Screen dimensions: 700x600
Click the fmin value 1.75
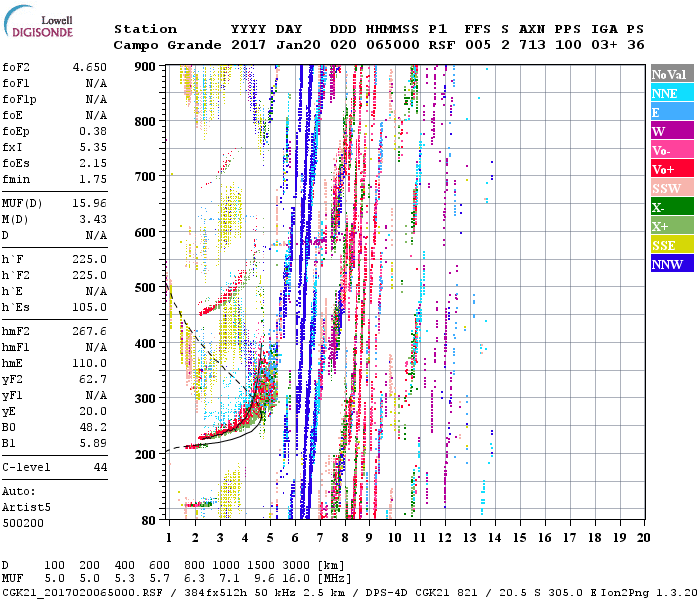[93, 179]
